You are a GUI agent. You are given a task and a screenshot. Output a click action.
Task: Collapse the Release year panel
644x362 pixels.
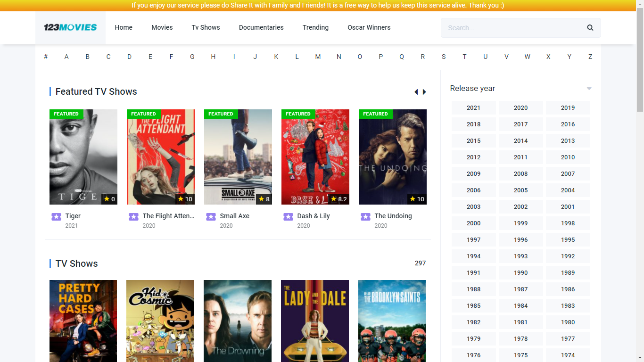[589, 89]
